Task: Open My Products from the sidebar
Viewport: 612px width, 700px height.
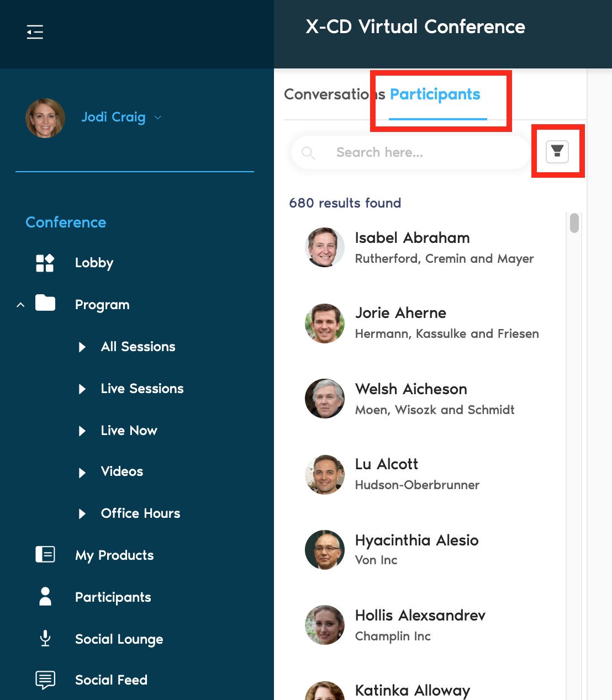Action: point(114,555)
